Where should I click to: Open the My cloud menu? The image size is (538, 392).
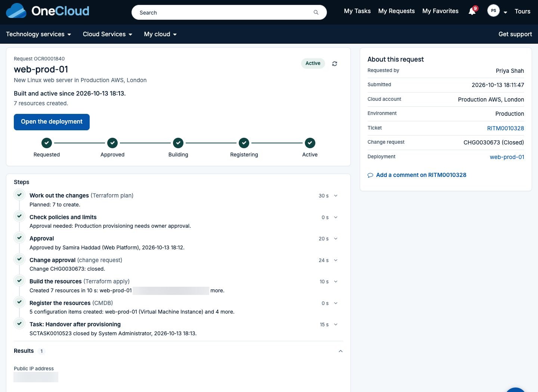pyautogui.click(x=161, y=34)
